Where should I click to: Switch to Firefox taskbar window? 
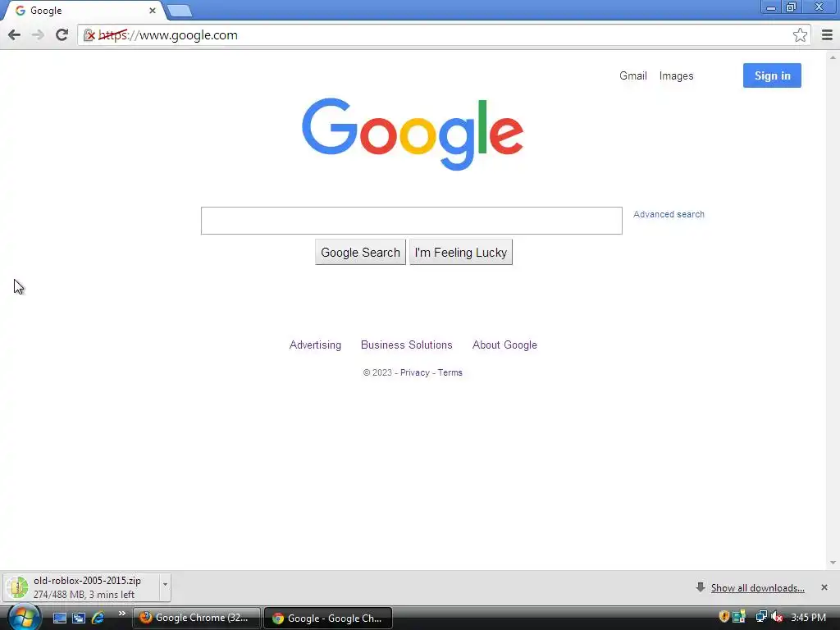point(197,618)
